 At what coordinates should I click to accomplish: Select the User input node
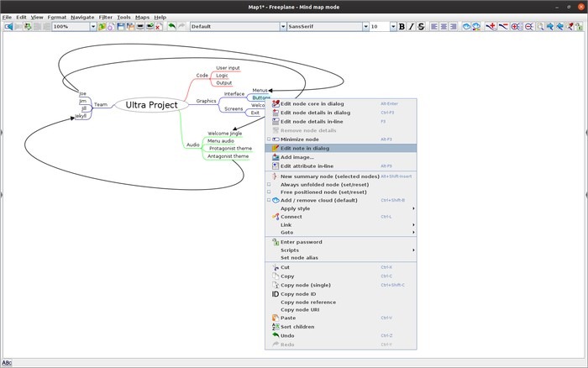[228, 68]
